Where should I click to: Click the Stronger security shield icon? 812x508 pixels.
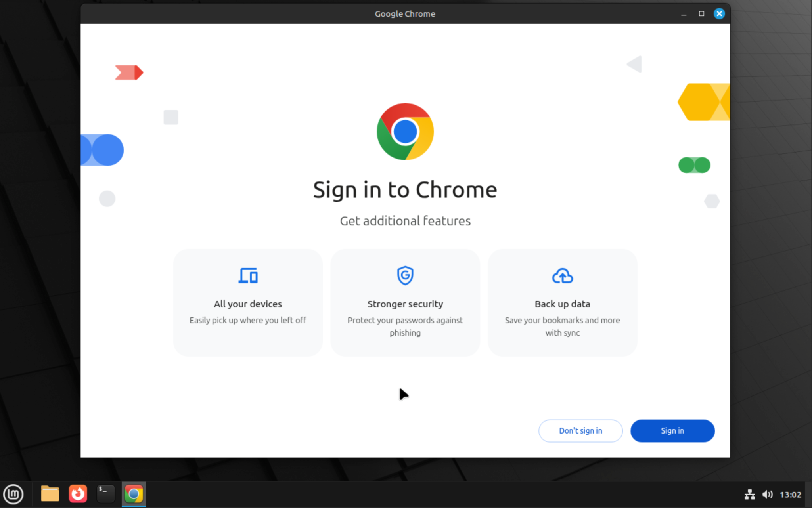[404, 276]
